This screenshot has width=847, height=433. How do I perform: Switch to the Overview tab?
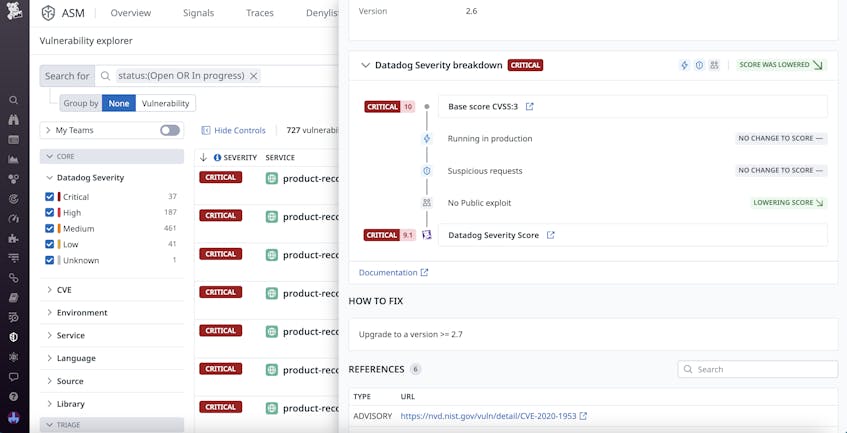131,13
